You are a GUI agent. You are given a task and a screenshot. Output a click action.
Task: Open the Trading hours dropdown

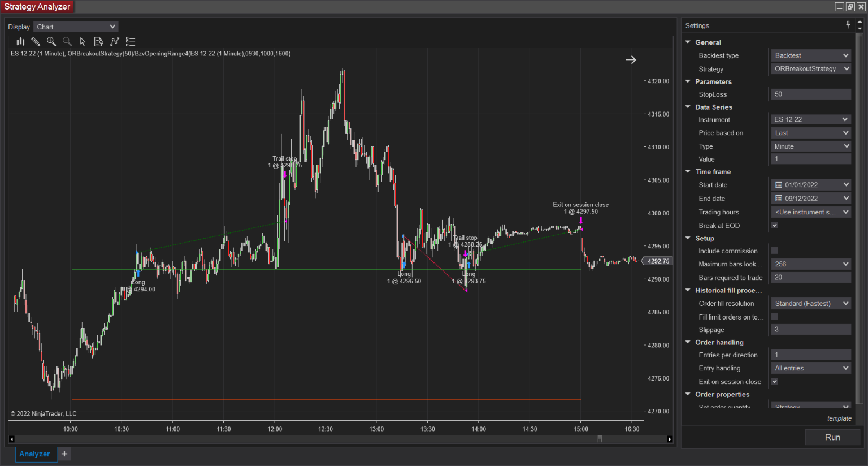click(811, 212)
